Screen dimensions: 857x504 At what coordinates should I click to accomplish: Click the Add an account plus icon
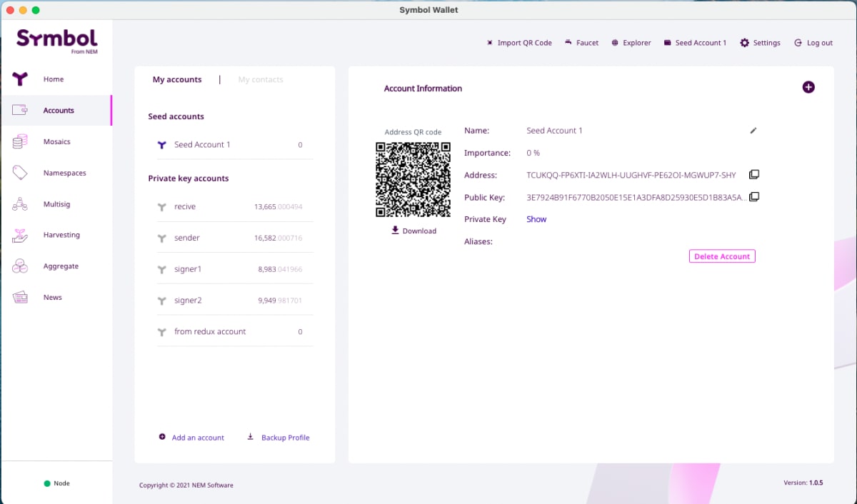coord(162,437)
